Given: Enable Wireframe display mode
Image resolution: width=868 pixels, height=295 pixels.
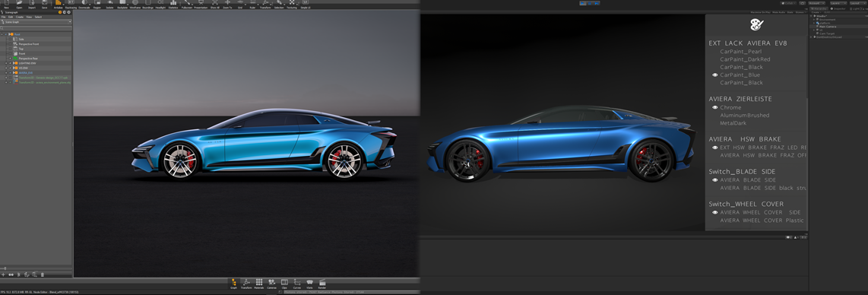Looking at the screenshot, I should click(x=135, y=5).
